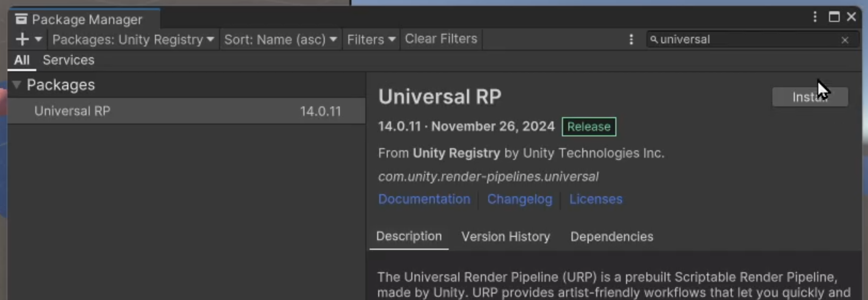This screenshot has height=300, width=868.
Task: Open the Filters dropdown
Action: pyautogui.click(x=371, y=40)
